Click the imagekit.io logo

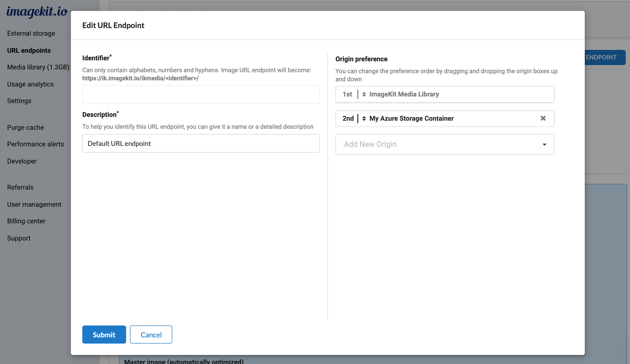click(37, 11)
